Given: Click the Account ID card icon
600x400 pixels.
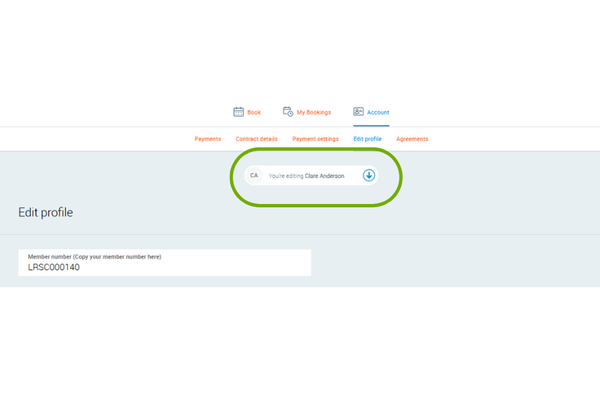Looking at the screenshot, I should point(358,112).
